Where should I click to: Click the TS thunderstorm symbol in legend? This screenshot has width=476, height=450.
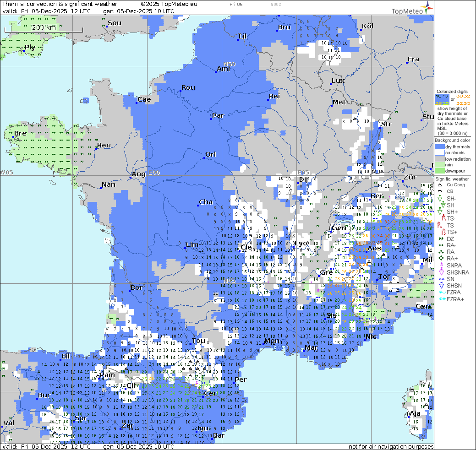point(439,225)
